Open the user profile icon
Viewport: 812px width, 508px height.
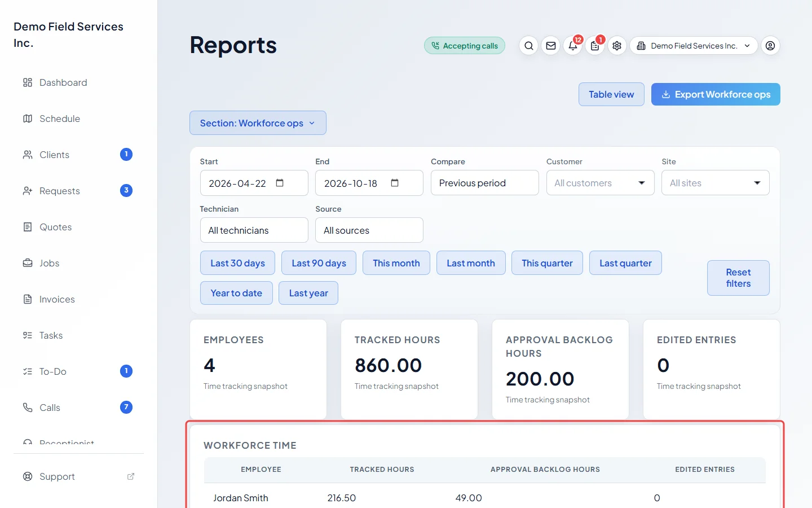pos(770,46)
